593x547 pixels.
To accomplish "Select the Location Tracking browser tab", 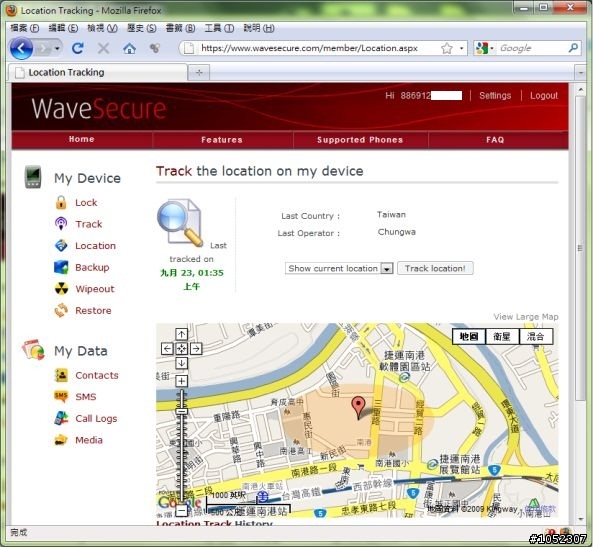I will [x=98, y=72].
